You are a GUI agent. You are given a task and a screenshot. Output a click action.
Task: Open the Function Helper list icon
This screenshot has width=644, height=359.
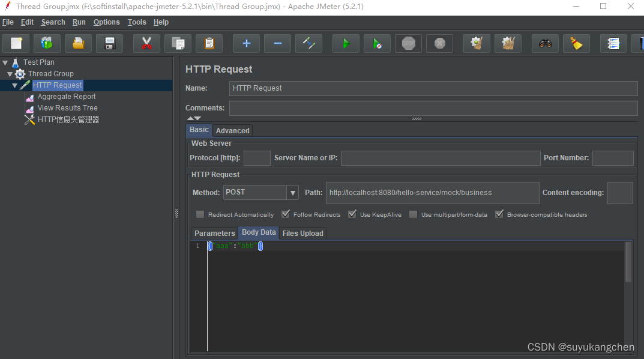613,44
